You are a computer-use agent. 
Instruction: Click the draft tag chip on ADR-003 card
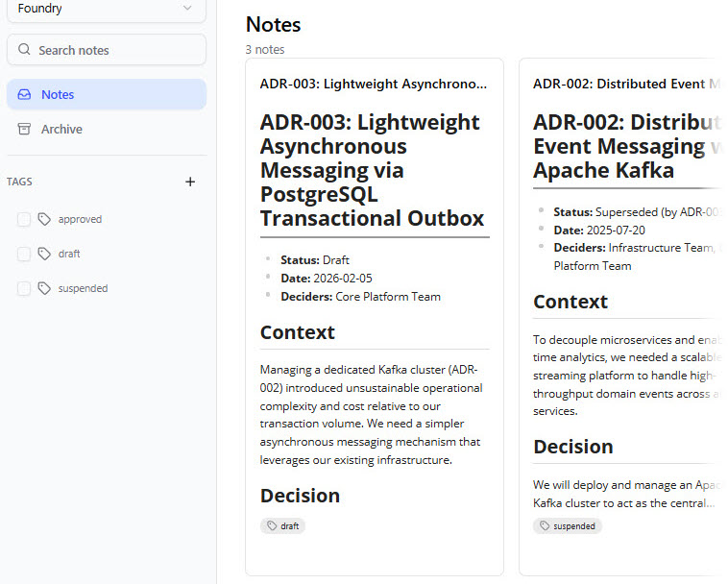pos(282,526)
